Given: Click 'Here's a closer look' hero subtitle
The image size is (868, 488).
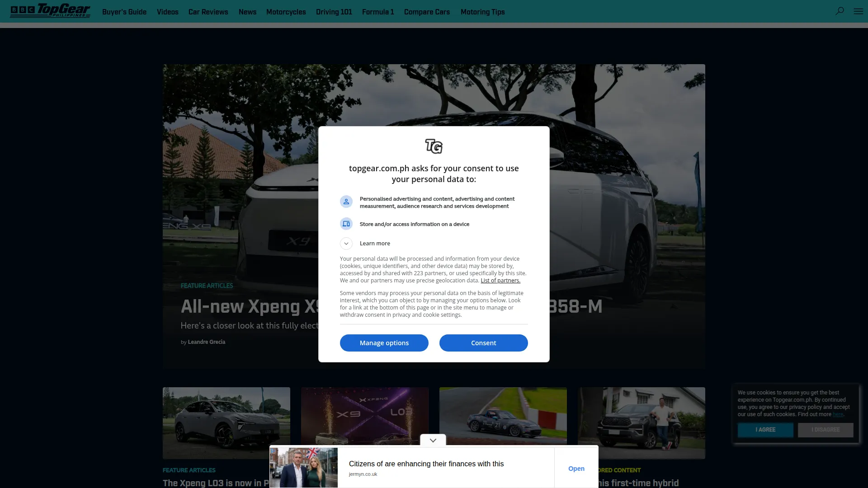Looking at the screenshot, I should pos(250,326).
